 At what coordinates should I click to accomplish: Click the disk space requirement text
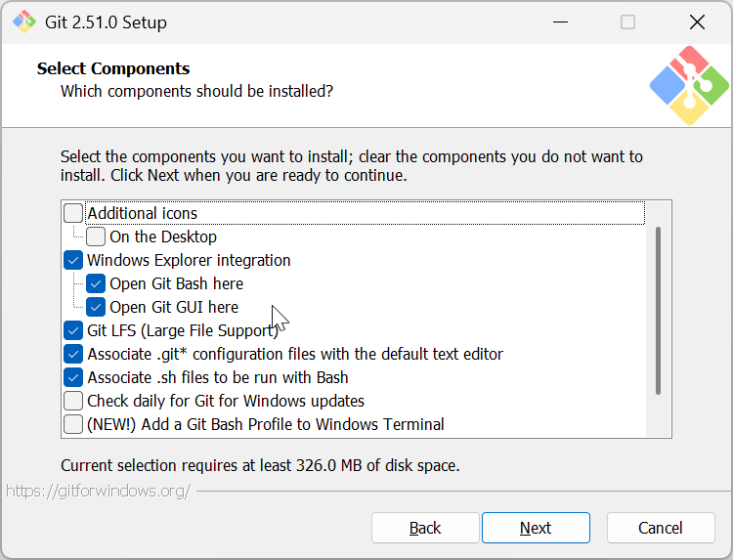click(260, 465)
